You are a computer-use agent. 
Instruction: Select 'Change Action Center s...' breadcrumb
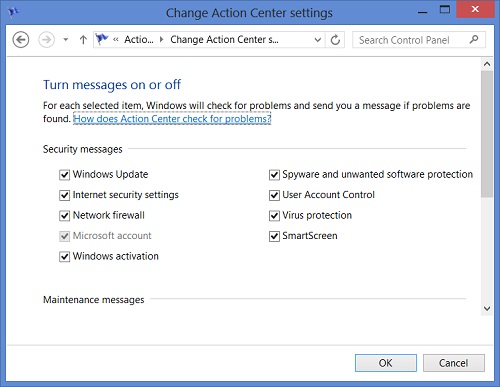coord(224,40)
